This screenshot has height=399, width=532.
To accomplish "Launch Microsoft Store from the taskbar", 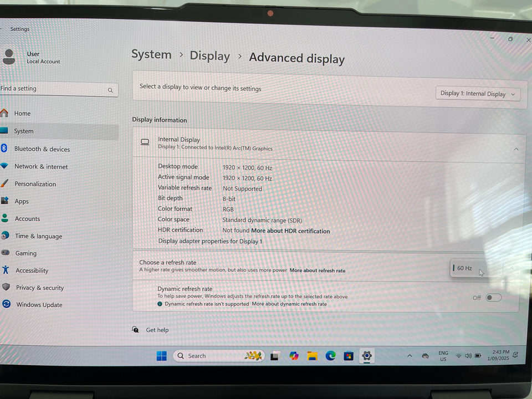I will pos(349,355).
